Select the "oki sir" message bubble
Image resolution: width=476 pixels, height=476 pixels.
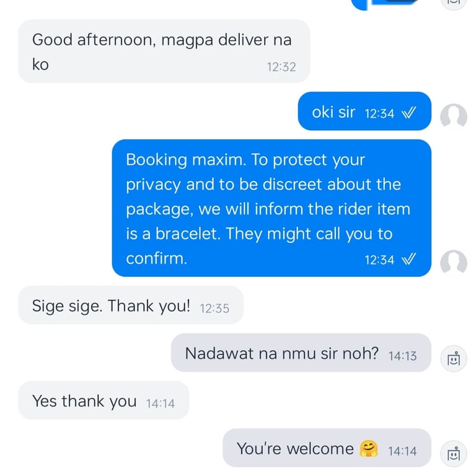pyautogui.click(x=364, y=111)
